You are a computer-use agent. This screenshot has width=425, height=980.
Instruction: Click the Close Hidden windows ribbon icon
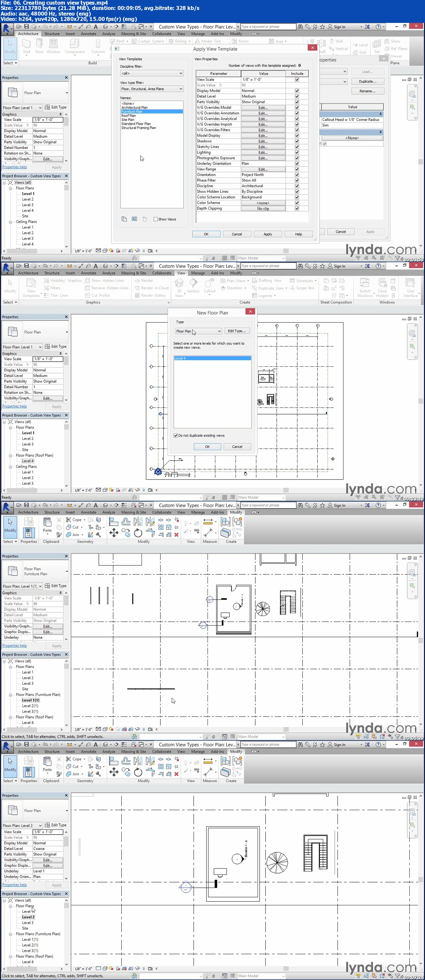pyautogui.click(x=382, y=288)
